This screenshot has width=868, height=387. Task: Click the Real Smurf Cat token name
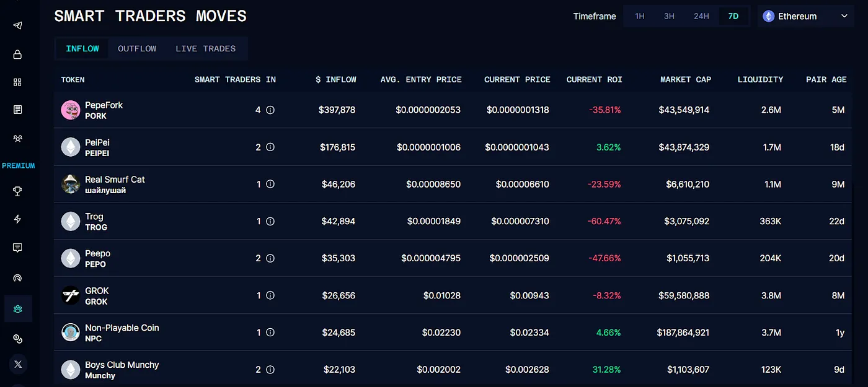[115, 180]
